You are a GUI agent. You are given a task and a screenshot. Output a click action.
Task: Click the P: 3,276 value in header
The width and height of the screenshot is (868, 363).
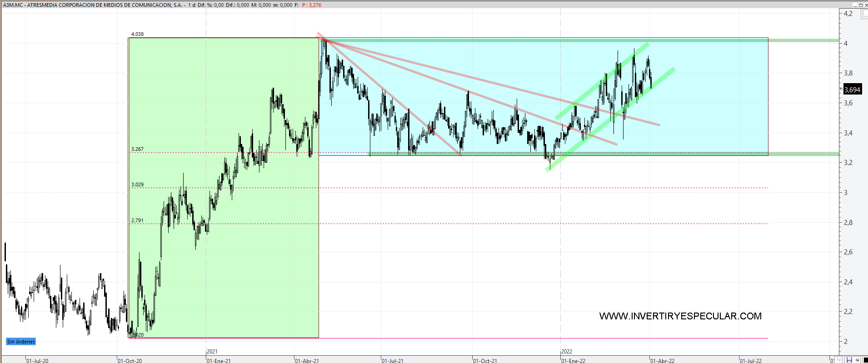312,5
